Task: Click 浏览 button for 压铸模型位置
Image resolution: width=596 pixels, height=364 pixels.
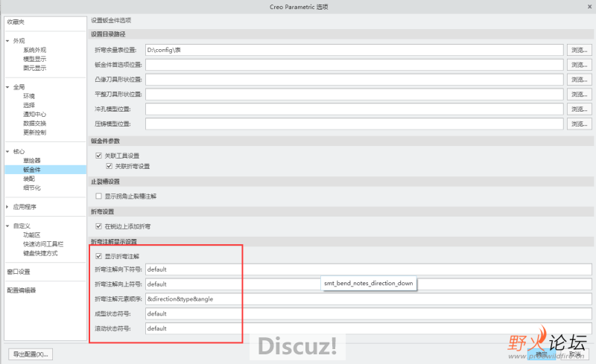Action: coord(580,124)
